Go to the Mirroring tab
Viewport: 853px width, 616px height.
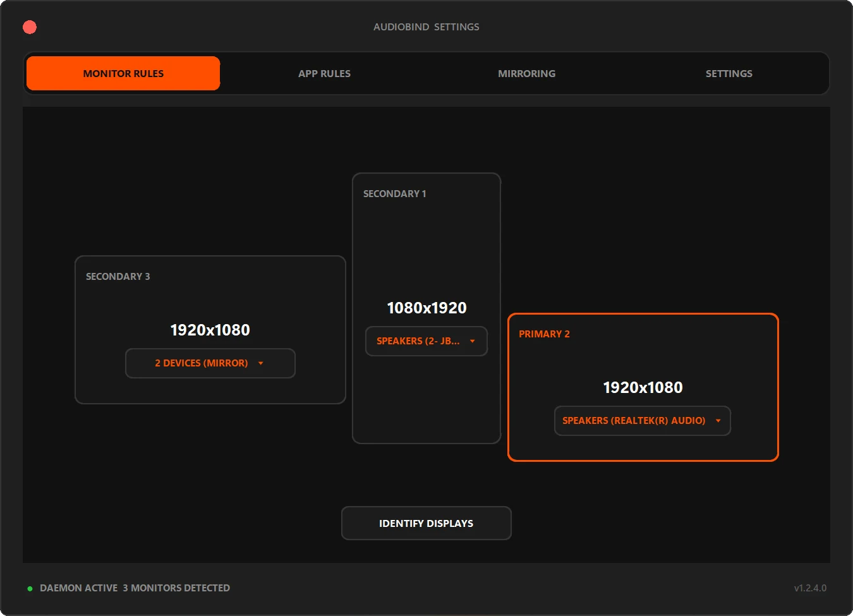pyautogui.click(x=527, y=73)
